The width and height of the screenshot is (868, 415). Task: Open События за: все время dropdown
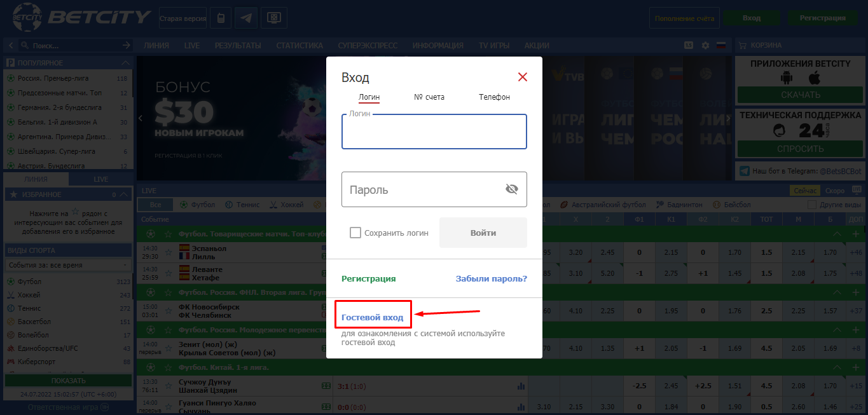point(67,265)
